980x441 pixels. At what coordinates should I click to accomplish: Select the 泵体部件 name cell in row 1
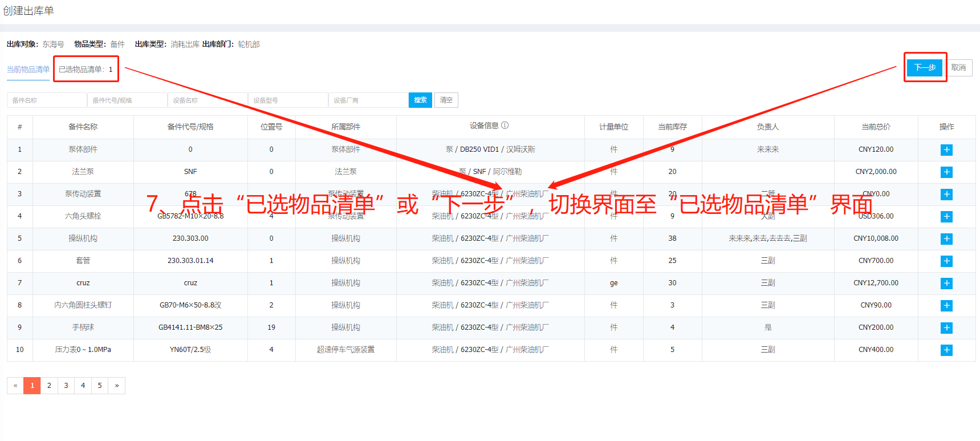[83, 149]
